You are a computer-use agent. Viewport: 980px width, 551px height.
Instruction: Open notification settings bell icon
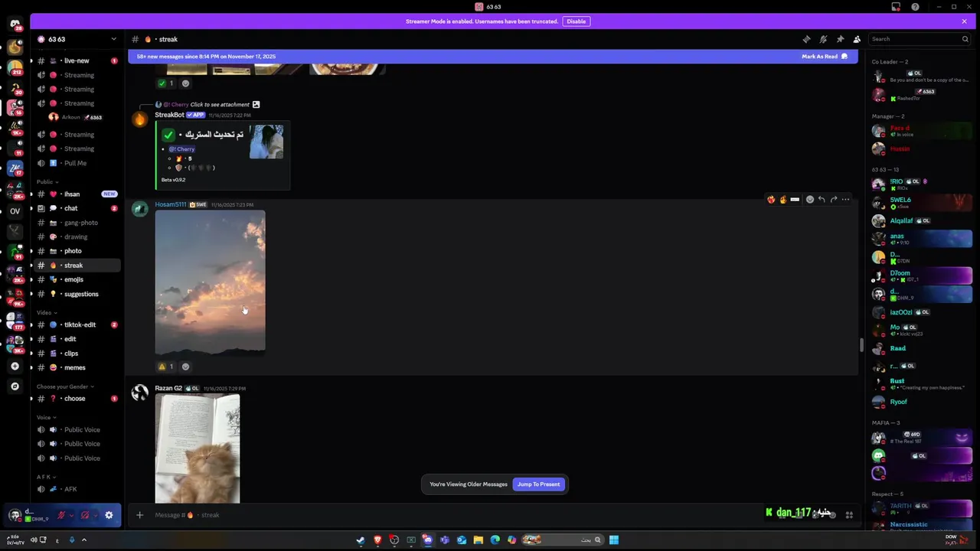[x=823, y=39]
